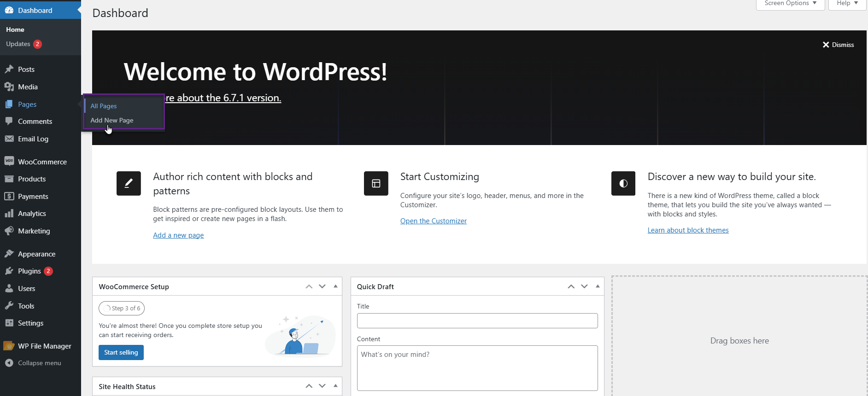Open the Help dropdown tab
Screen dimensions: 868x396
847,4
